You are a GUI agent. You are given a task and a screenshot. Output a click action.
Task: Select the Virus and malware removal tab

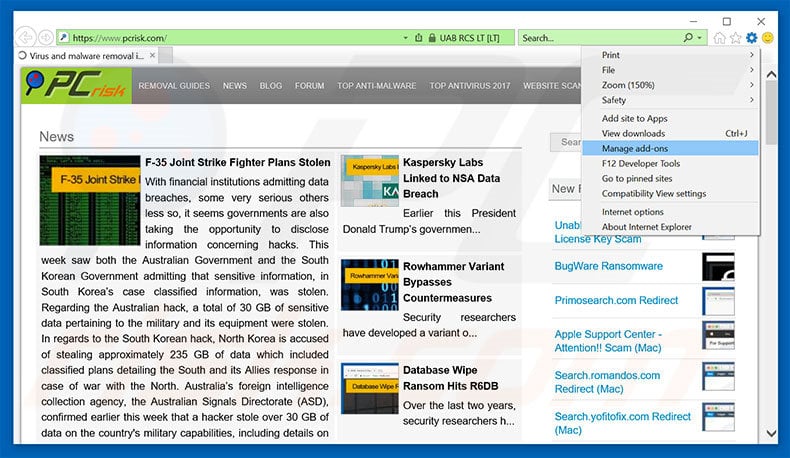[86, 55]
